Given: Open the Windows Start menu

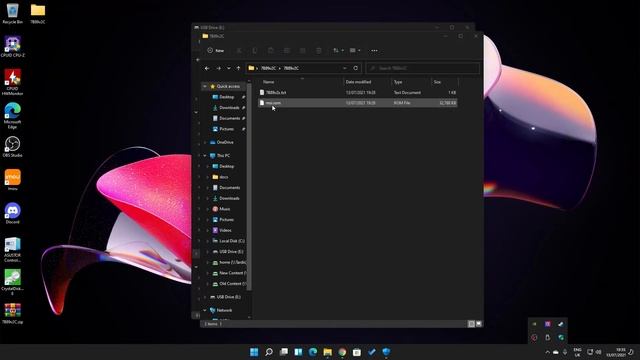Looking at the screenshot, I should [254, 352].
